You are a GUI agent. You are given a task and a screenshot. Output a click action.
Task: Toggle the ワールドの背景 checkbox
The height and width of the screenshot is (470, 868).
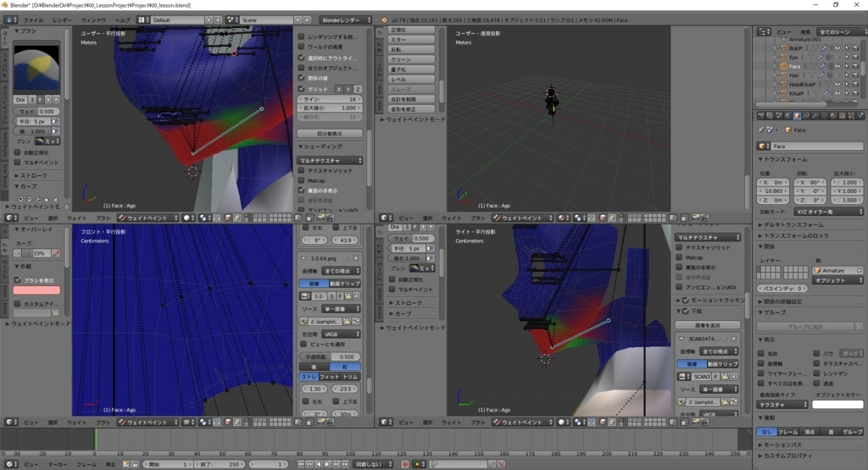[x=301, y=47]
